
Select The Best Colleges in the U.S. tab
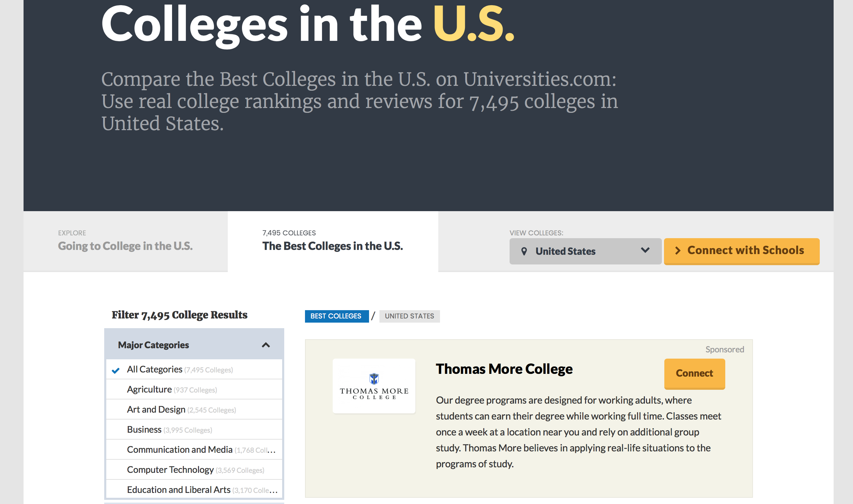[x=332, y=246]
